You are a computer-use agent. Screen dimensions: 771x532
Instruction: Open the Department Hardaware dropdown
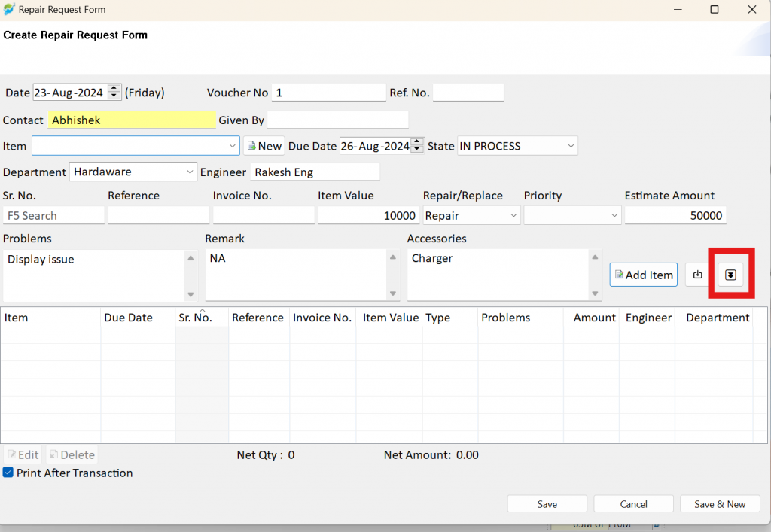tap(190, 172)
